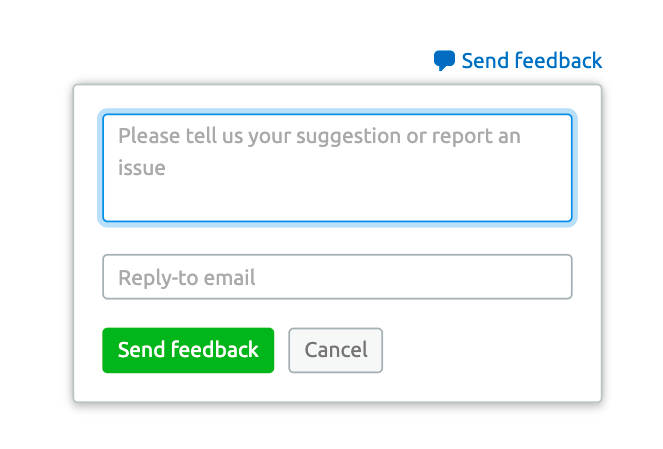Click the single-line reply email input
The width and height of the screenshot is (663, 449).
pos(337,277)
